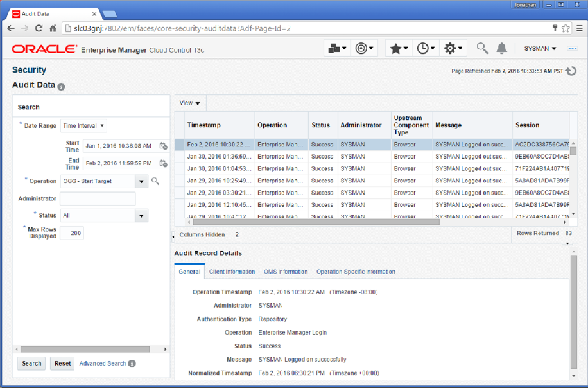588x388 pixels.
Task: Click the history clock icon
Action: (x=424, y=48)
